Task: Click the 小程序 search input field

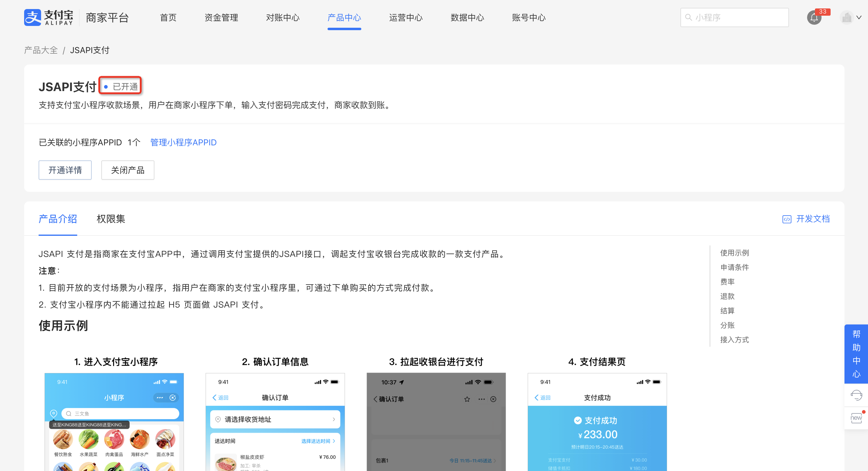Action: [x=735, y=17]
